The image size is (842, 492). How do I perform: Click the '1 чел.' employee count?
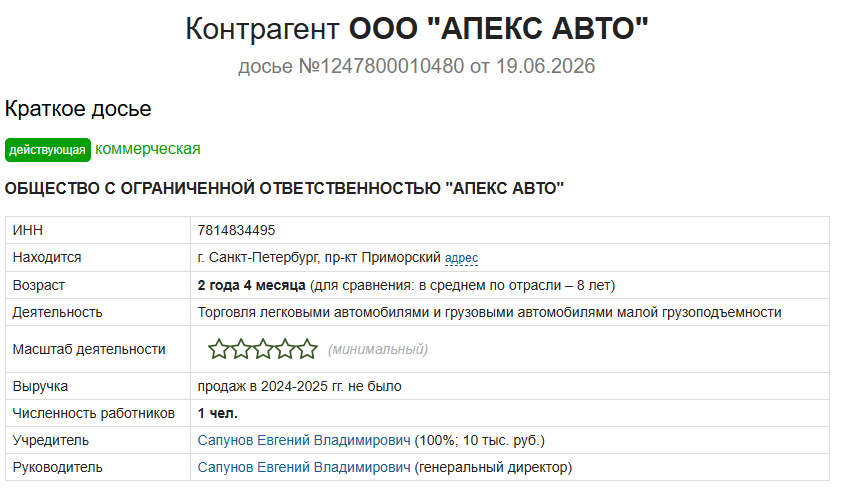click(x=217, y=413)
